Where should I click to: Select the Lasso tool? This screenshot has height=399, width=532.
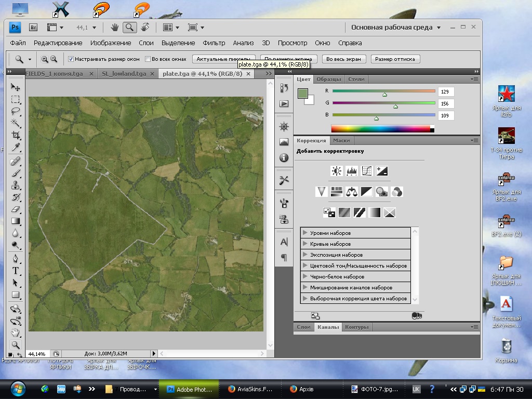point(16,111)
